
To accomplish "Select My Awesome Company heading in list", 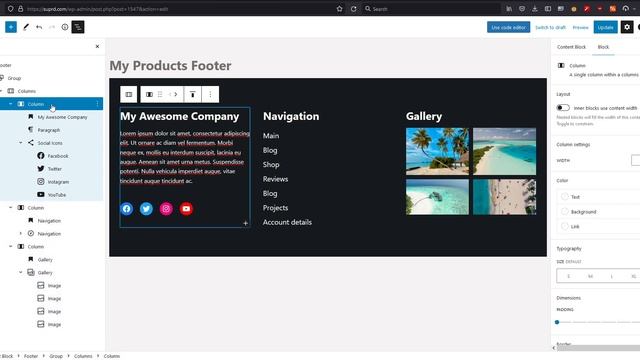I will [62, 117].
